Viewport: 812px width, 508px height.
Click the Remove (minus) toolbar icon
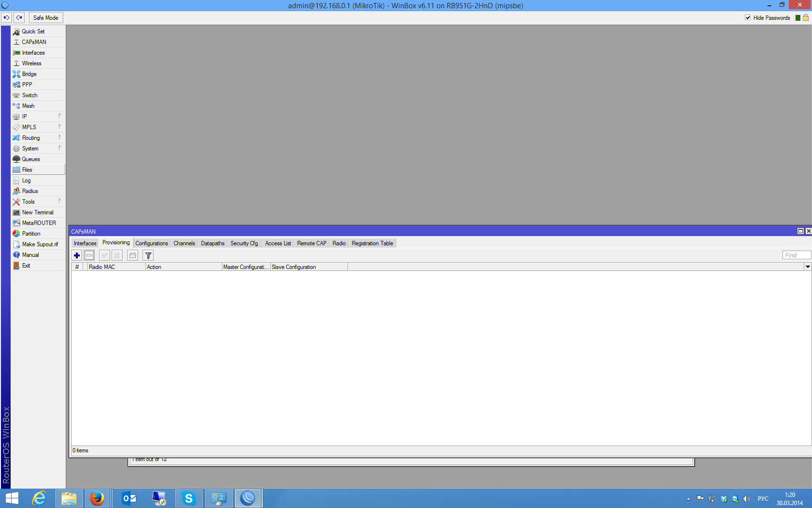(x=89, y=255)
